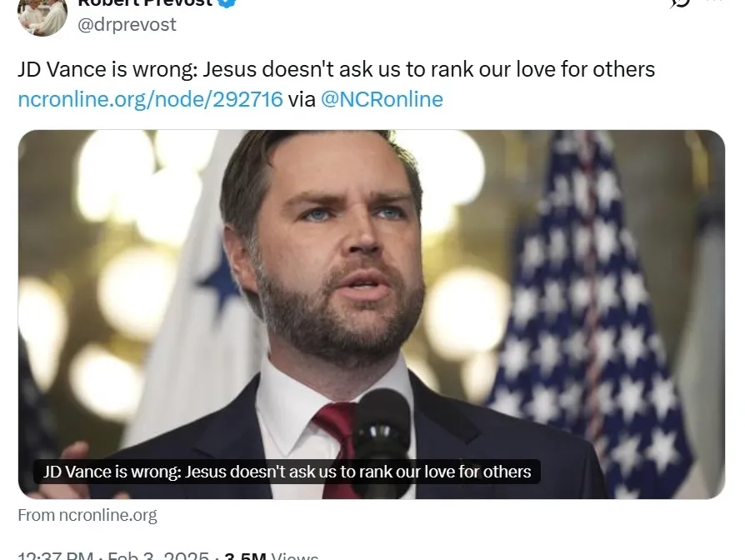Click the "From ncronline.org" source label

pos(87,515)
